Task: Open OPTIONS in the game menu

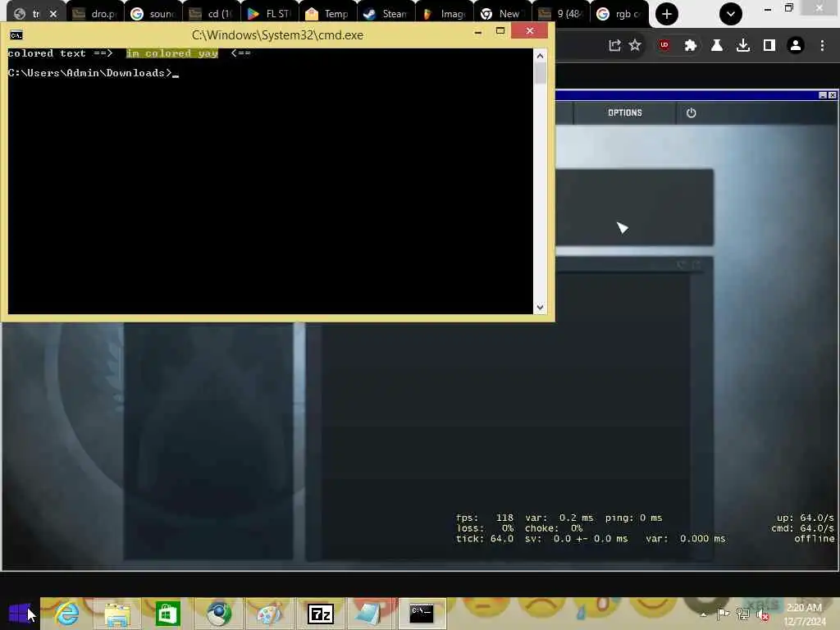Action: point(624,113)
